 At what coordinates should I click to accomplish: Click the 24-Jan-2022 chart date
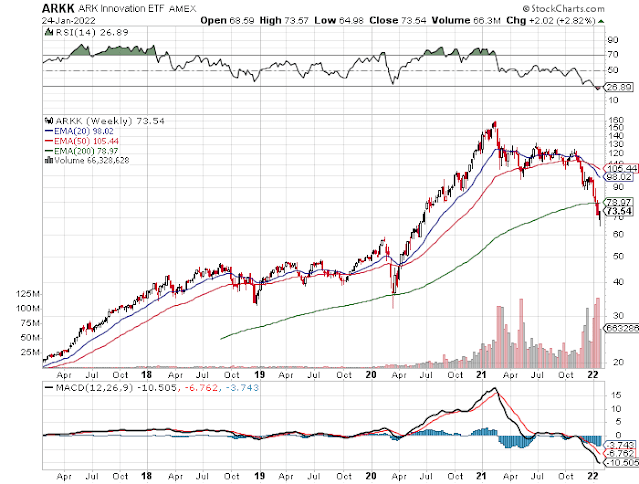click(x=68, y=20)
